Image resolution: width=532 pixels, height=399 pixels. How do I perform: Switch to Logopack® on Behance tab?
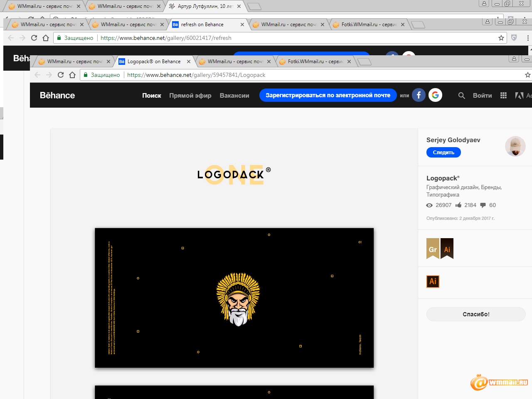[154, 62]
